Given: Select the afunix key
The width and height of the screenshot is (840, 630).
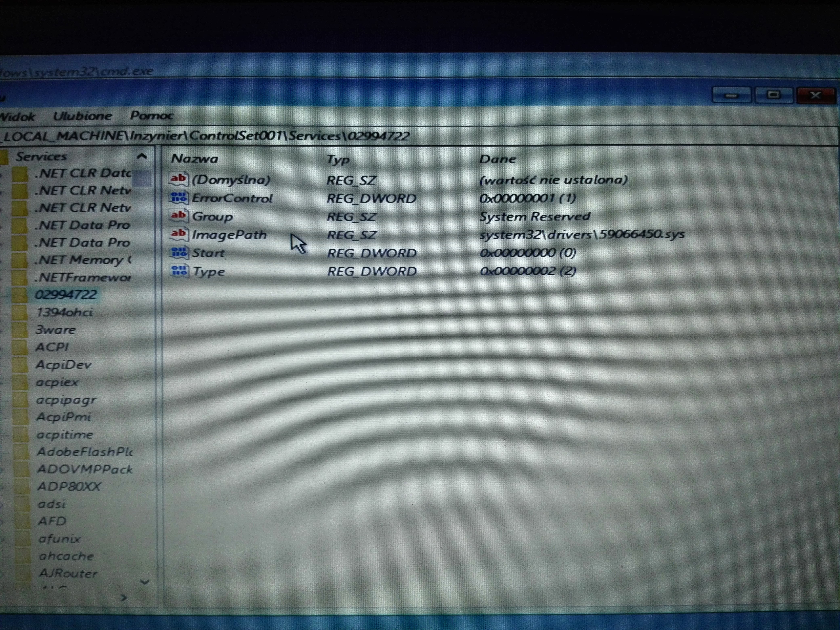Looking at the screenshot, I should pyautogui.click(x=60, y=539).
